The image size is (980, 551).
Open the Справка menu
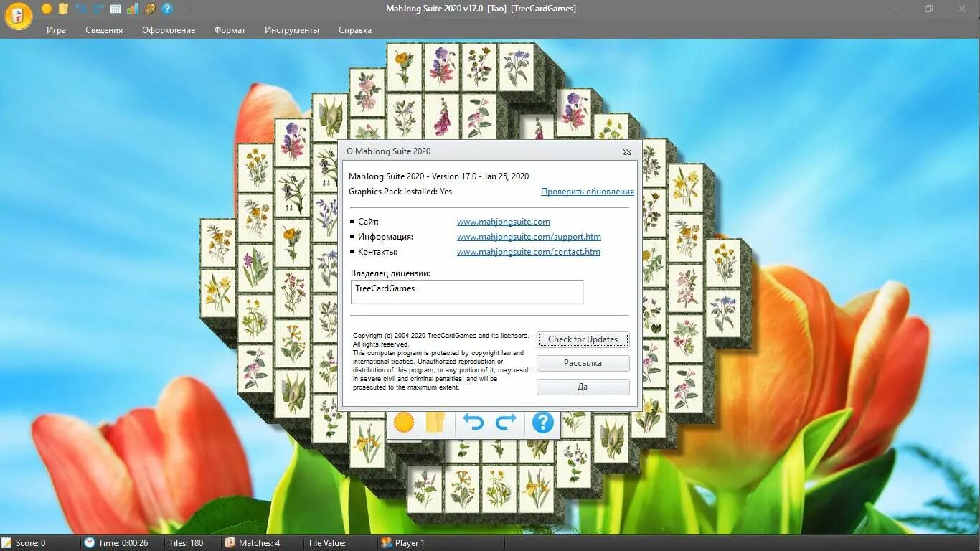coord(355,30)
